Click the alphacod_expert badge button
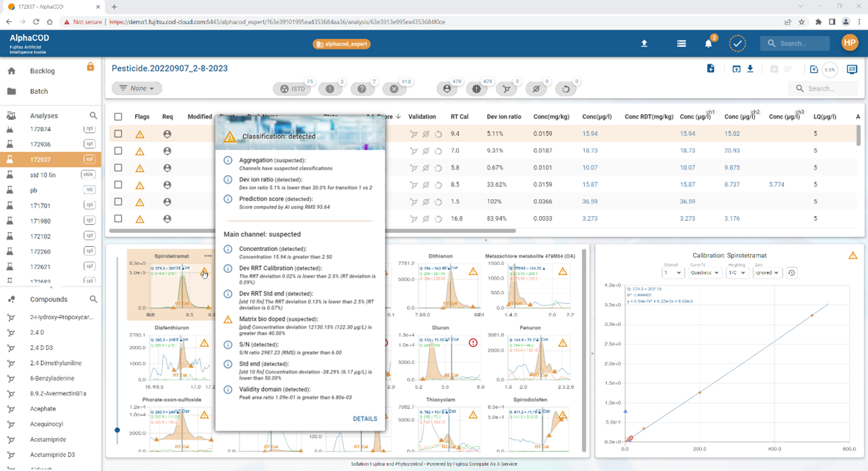 coord(342,44)
